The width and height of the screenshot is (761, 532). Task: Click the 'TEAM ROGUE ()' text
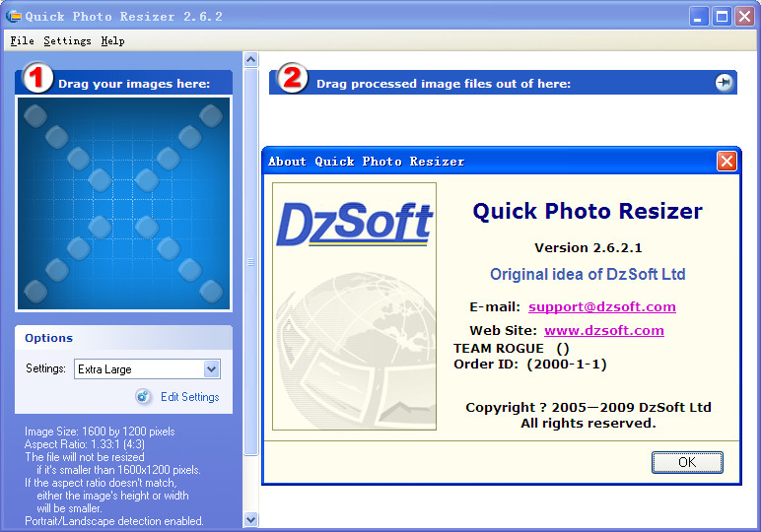pos(511,348)
